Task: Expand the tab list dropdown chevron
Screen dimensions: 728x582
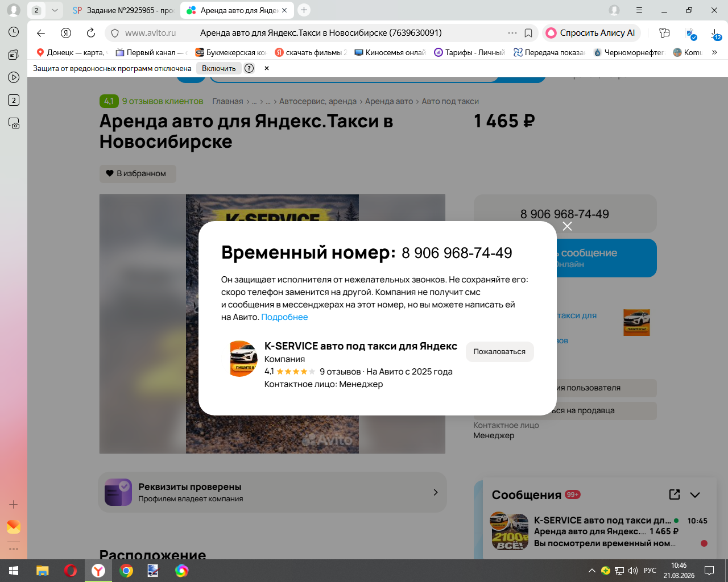Action: coord(55,10)
